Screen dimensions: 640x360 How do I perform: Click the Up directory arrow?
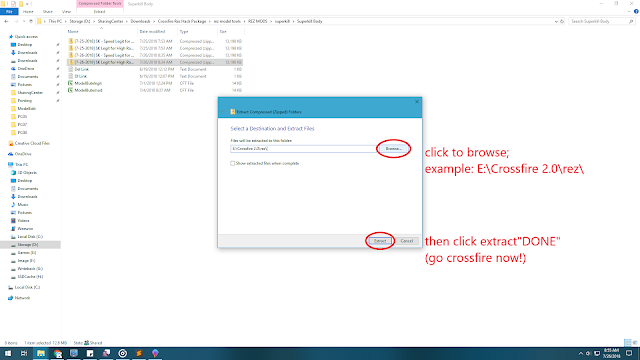point(31,21)
